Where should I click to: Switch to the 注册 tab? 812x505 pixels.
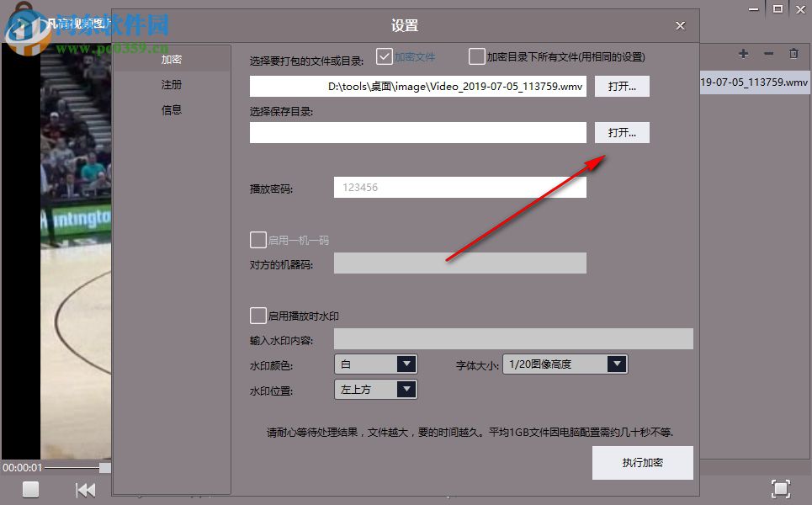click(x=171, y=84)
